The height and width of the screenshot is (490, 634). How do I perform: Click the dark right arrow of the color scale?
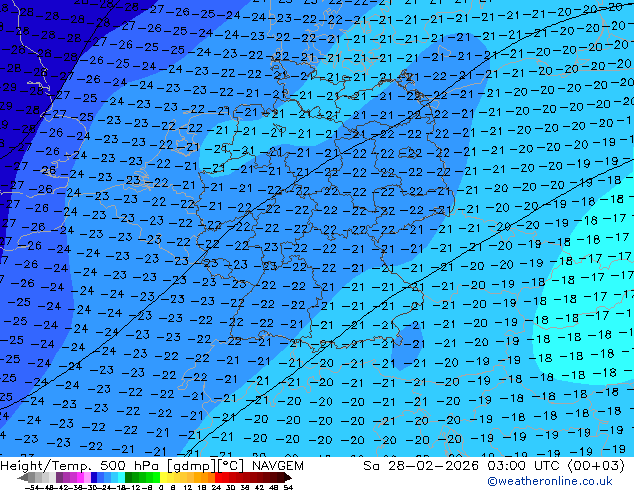tap(288, 477)
